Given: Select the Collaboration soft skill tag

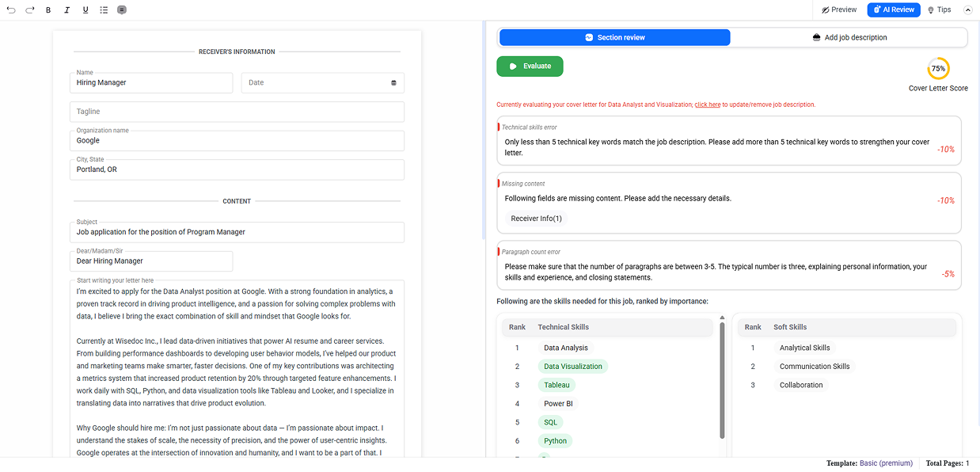Looking at the screenshot, I should tap(801, 385).
